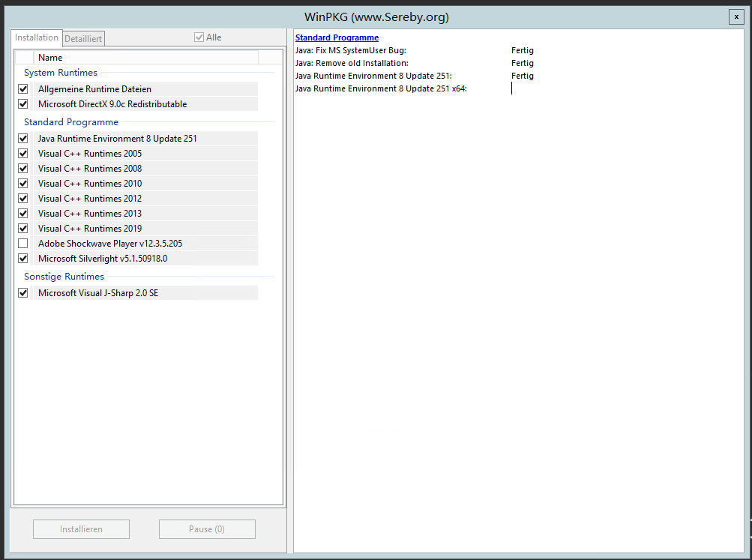Select the Visual C++ Runtimes 2012 row text

pos(90,199)
